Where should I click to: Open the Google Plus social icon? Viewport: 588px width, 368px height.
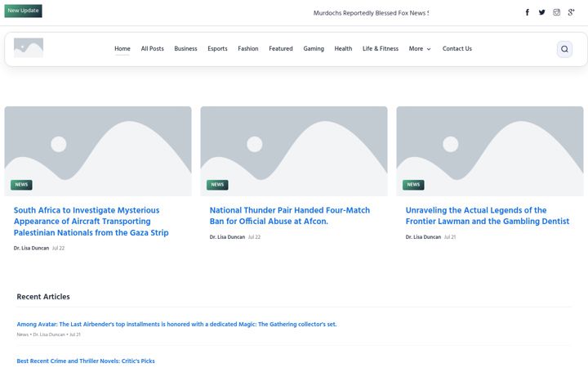pyautogui.click(x=571, y=12)
